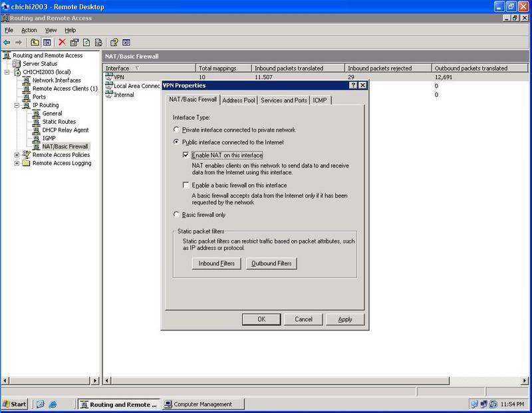Go back using the toolbar arrow
The height and width of the screenshot is (413, 532).
(x=7, y=43)
